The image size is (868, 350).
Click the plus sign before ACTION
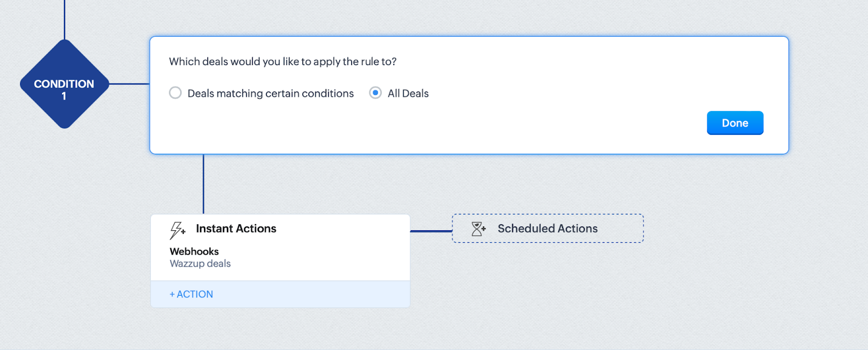pyautogui.click(x=172, y=294)
